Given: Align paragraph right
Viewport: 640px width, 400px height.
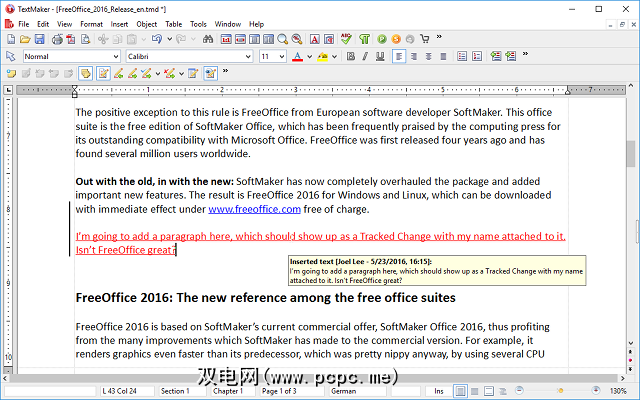Looking at the screenshot, I should pos(414,56).
